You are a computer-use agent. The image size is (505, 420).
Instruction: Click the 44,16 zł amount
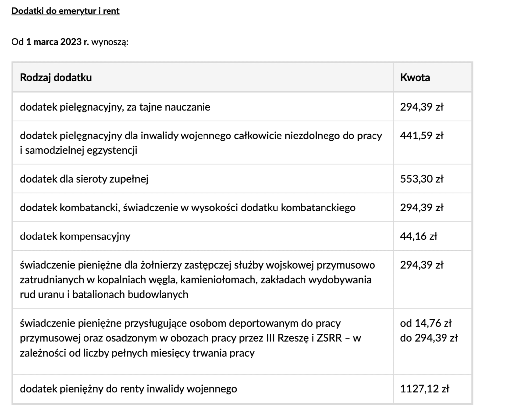(x=419, y=236)
